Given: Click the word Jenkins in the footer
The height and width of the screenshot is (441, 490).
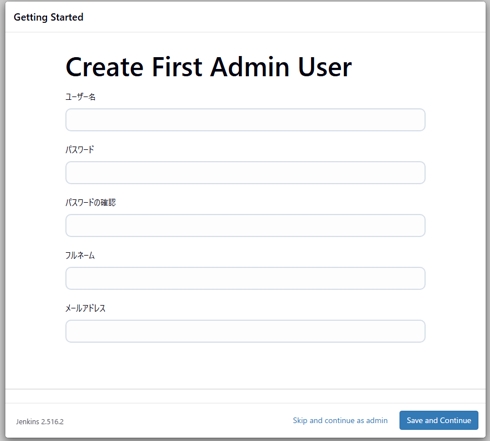Looking at the screenshot, I should click(x=28, y=422).
